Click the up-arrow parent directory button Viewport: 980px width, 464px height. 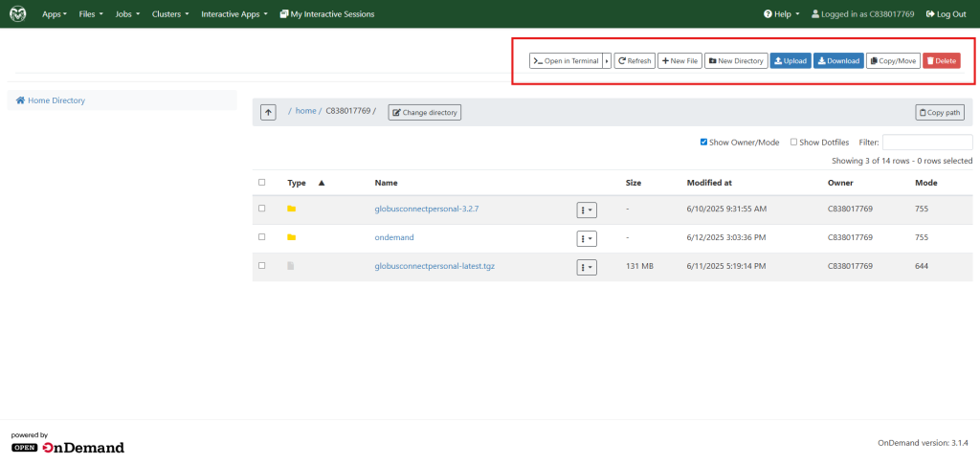pos(269,112)
